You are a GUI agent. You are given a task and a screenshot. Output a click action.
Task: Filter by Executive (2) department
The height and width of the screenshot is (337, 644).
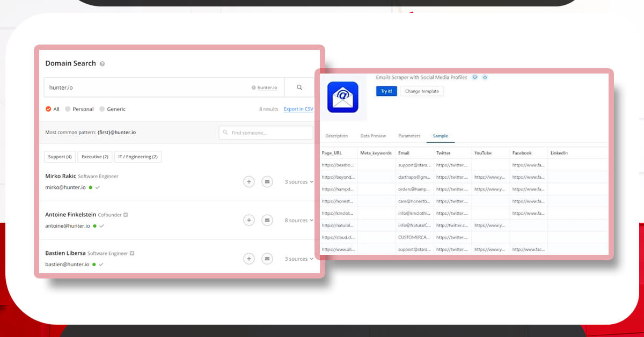[95, 157]
